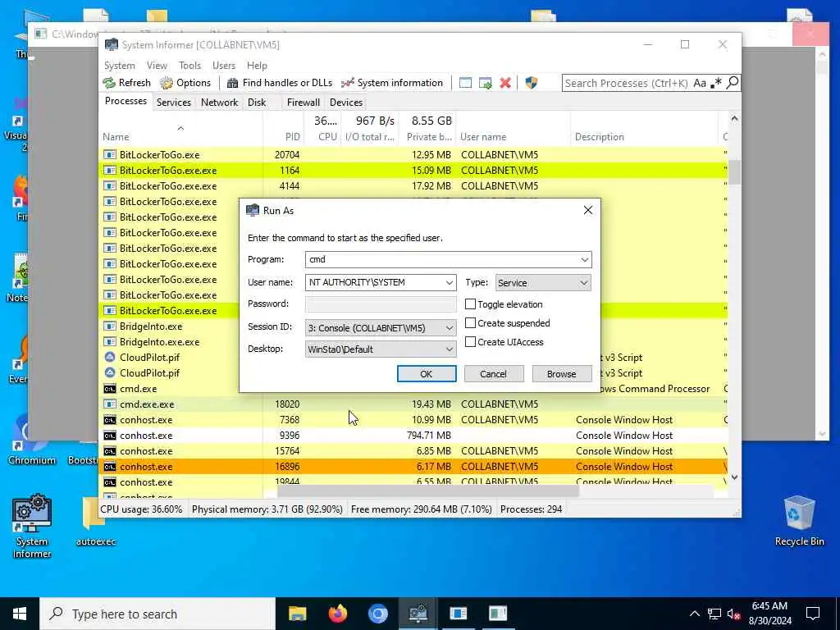Click the red X terminate icon
Screen dimensions: 840x630
click(504, 83)
